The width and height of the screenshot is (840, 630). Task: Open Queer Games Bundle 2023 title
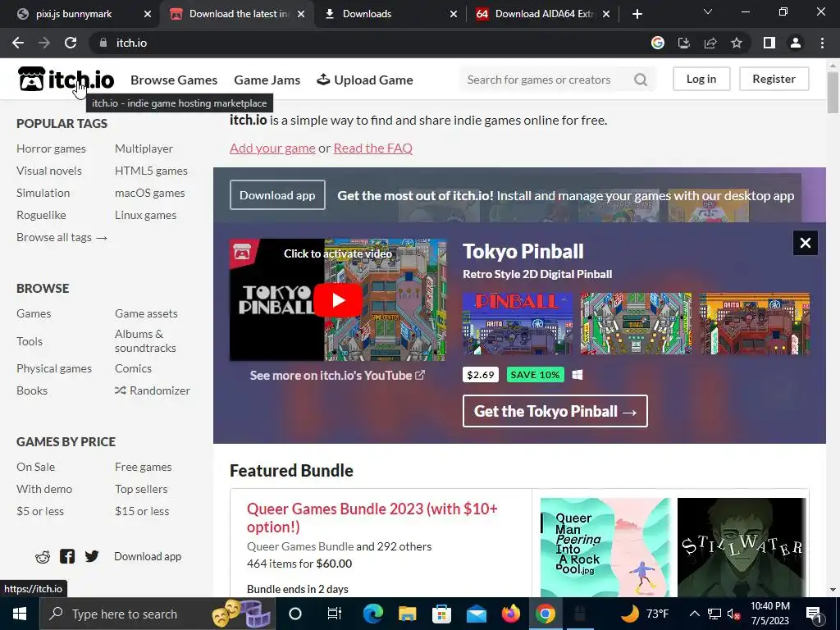(372, 518)
